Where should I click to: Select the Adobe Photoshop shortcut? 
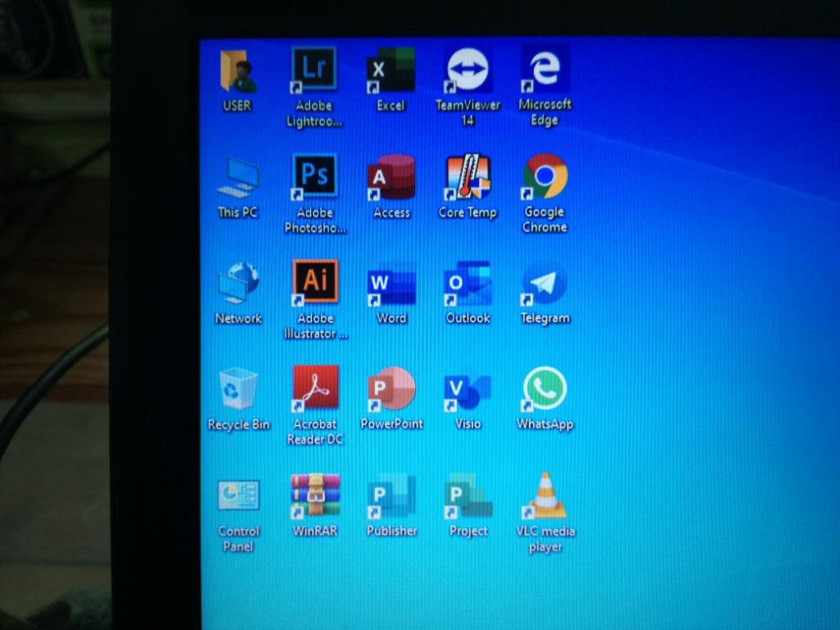click(x=315, y=177)
